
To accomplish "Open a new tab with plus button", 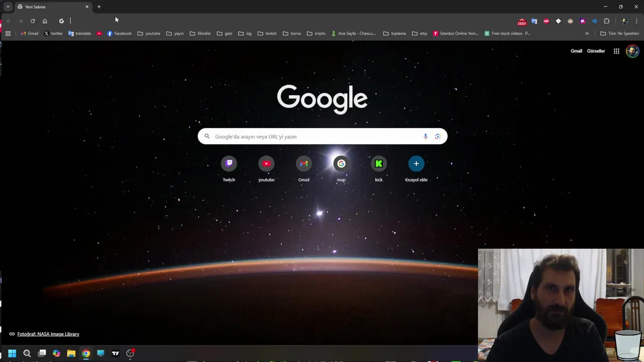I will click(99, 7).
